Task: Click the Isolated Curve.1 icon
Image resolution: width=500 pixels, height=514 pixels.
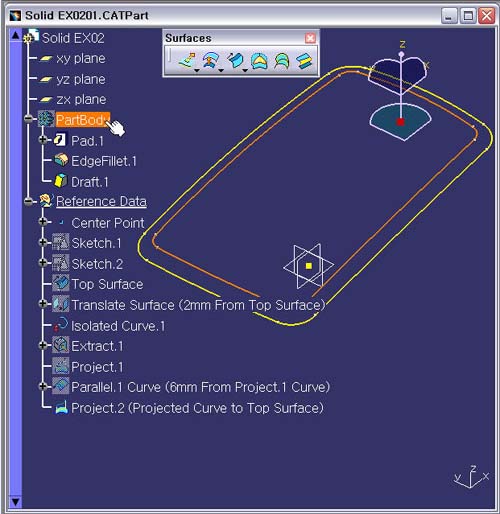Action: point(61,325)
